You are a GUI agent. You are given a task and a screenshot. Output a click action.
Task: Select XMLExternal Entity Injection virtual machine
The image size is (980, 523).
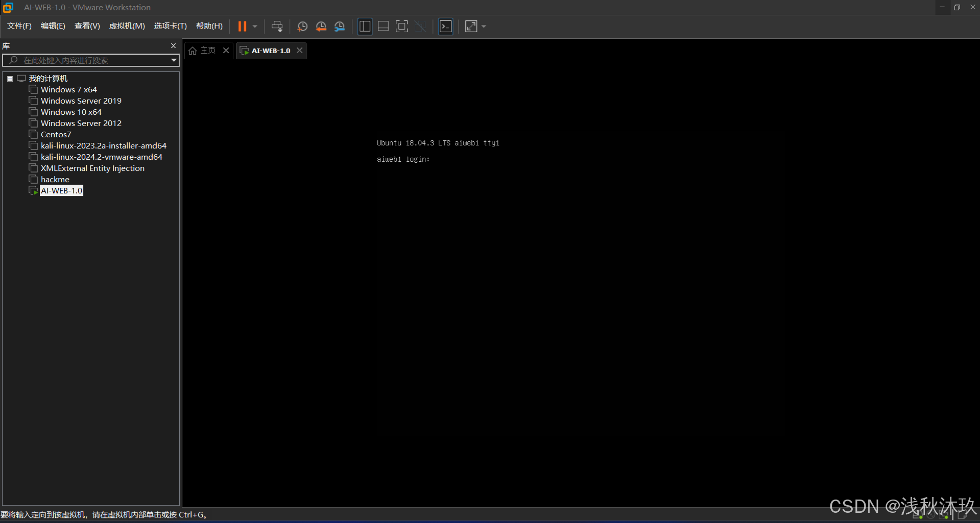pyautogui.click(x=92, y=168)
